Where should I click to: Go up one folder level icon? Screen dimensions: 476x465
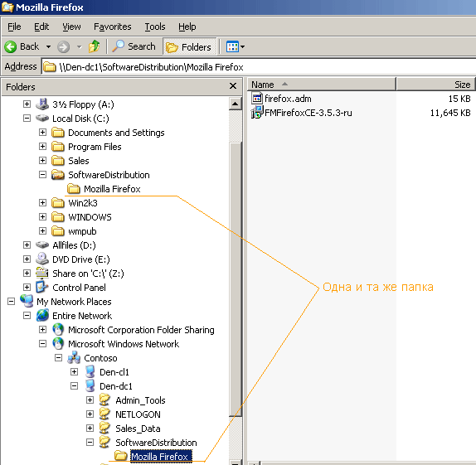pos(94,46)
